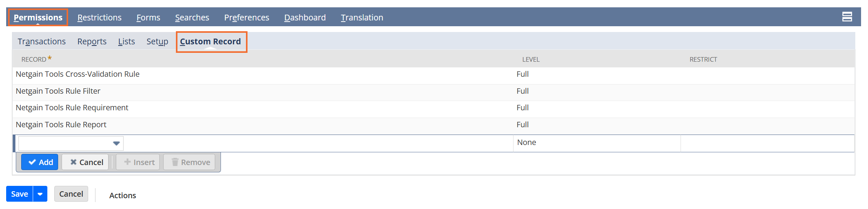Open the Dashboard tab

pos(305,17)
